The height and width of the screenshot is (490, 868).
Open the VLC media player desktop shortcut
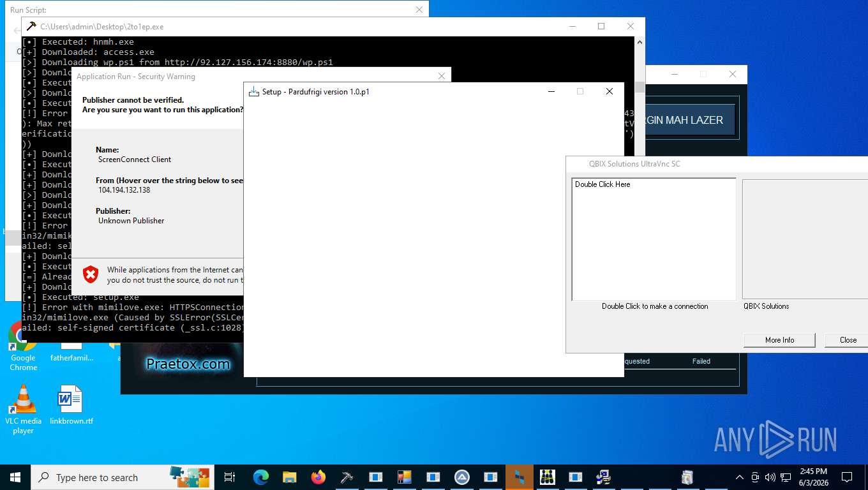click(23, 409)
